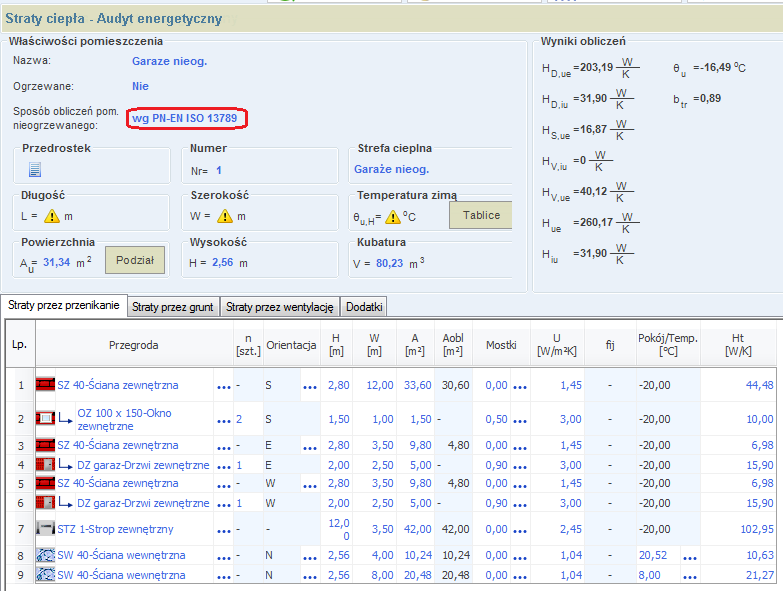Click door icon in row 6
The image size is (783, 591).
[45, 503]
